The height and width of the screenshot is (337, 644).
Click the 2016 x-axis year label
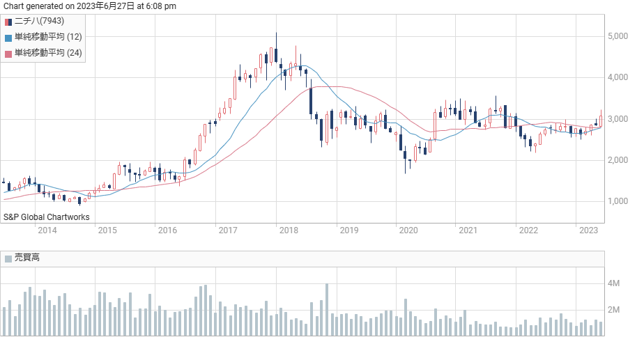[167, 230]
